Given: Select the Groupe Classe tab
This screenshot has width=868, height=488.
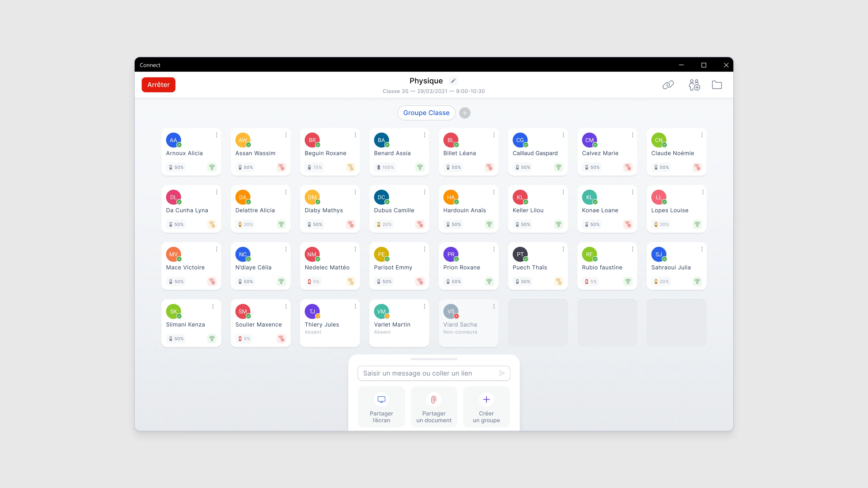Looking at the screenshot, I should coord(426,112).
